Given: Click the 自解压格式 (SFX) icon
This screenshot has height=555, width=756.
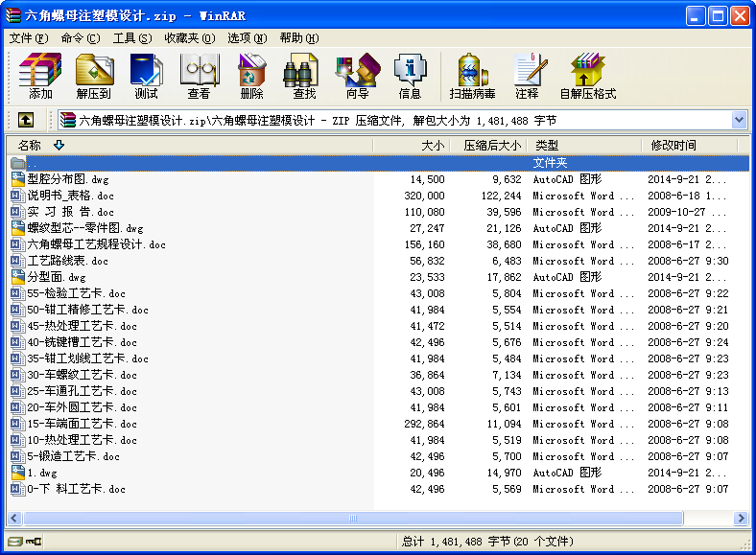Looking at the screenshot, I should pyautogui.click(x=588, y=76).
